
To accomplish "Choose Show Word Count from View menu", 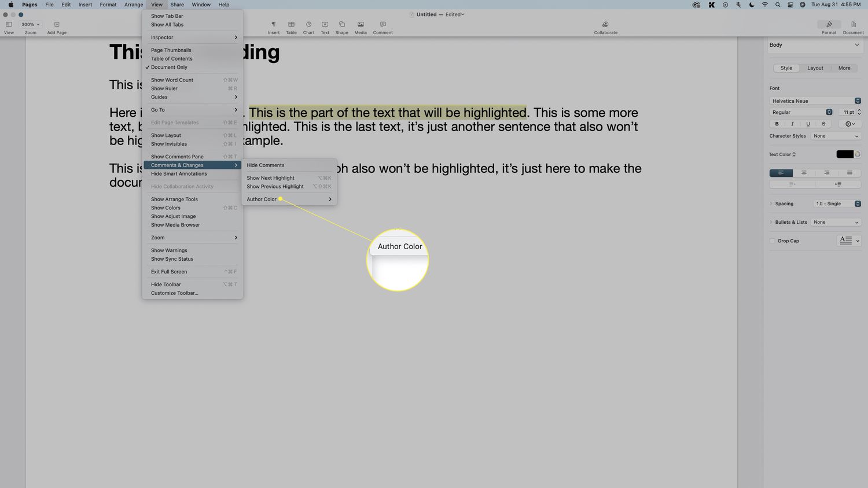I will (172, 80).
